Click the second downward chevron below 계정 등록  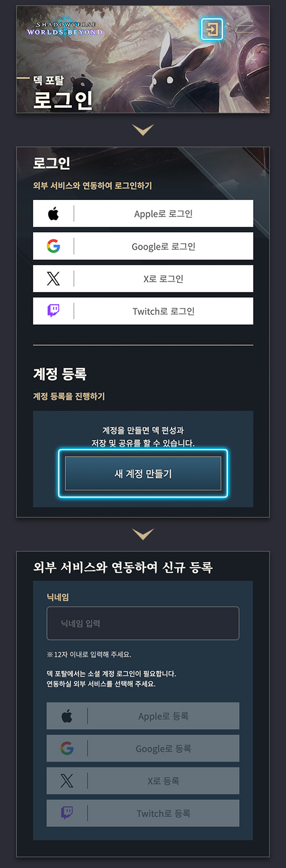click(143, 534)
